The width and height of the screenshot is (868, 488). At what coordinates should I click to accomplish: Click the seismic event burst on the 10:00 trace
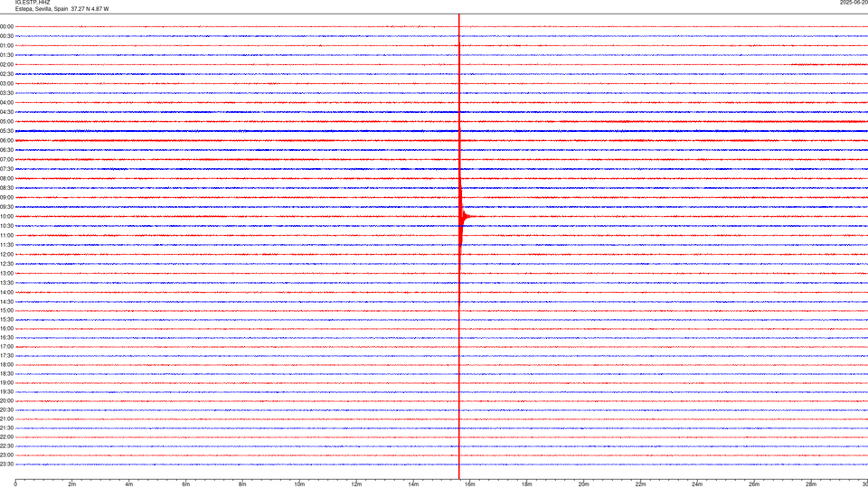pos(464,216)
